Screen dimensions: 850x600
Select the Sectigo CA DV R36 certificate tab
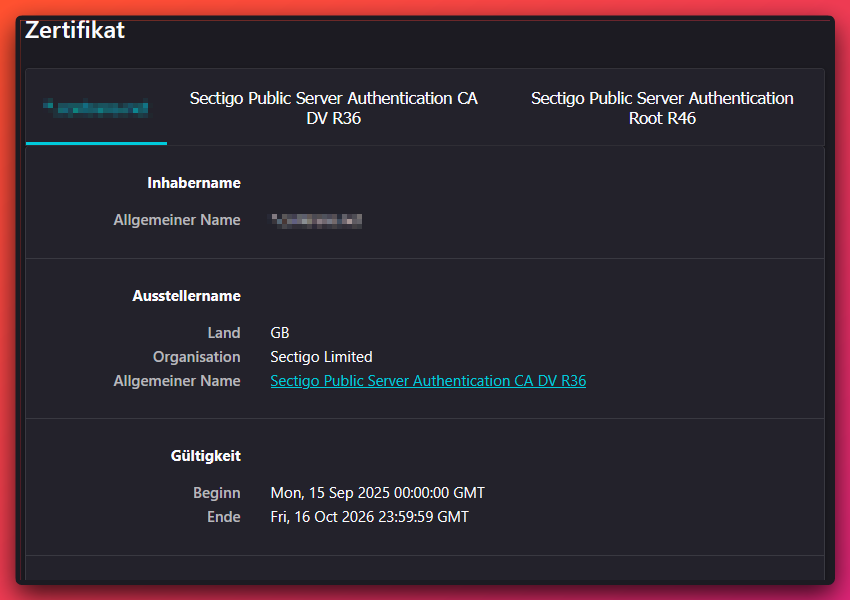[333, 108]
